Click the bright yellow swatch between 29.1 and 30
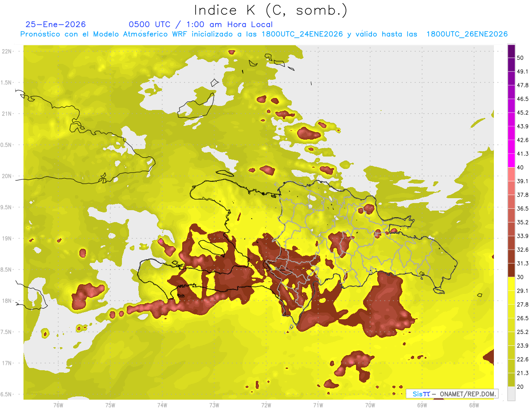The height and width of the screenshot is (411, 532). (511, 284)
